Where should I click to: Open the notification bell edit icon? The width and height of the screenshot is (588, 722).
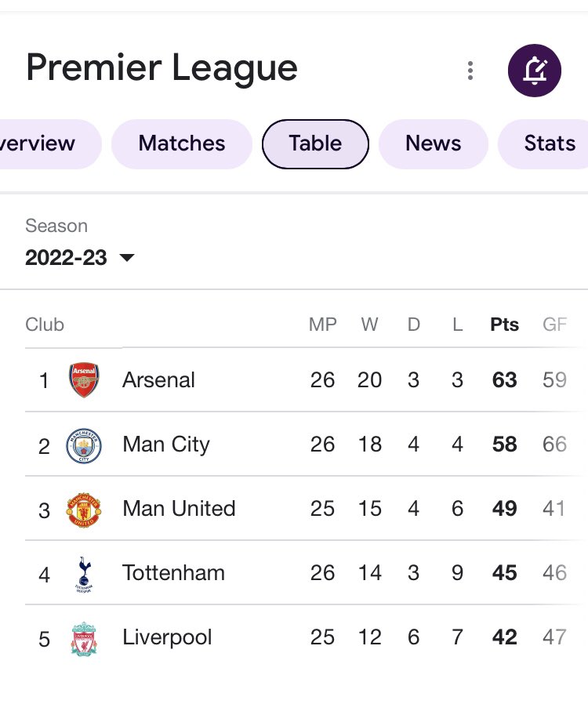(534, 71)
